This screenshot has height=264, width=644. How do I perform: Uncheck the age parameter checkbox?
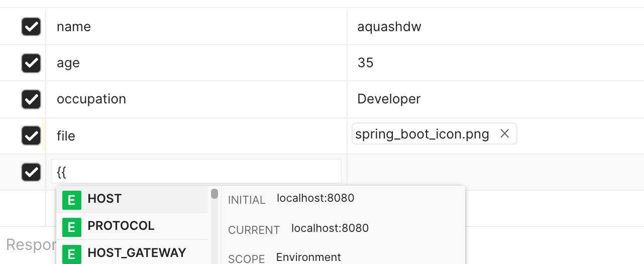31,63
